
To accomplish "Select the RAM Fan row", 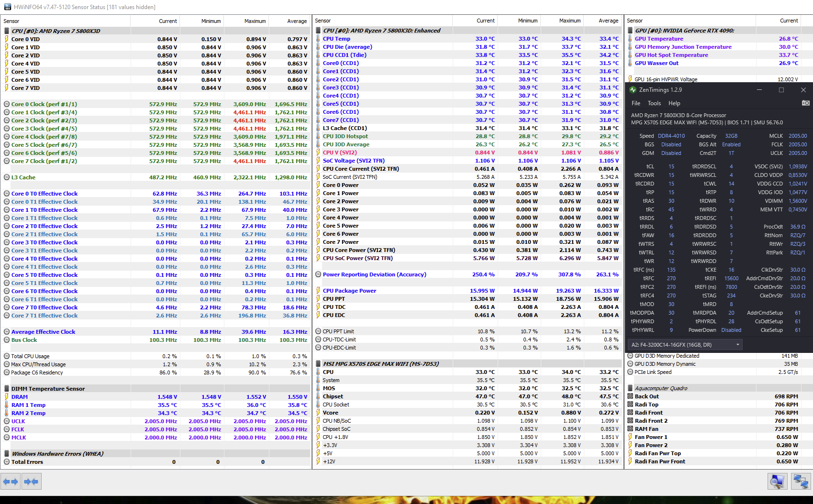I will coord(719,429).
